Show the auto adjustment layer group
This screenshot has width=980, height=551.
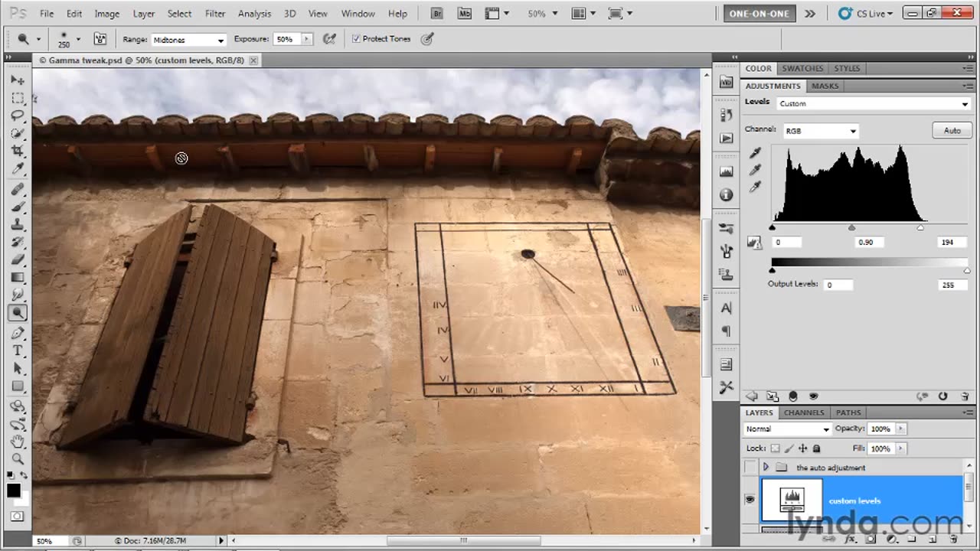click(750, 468)
